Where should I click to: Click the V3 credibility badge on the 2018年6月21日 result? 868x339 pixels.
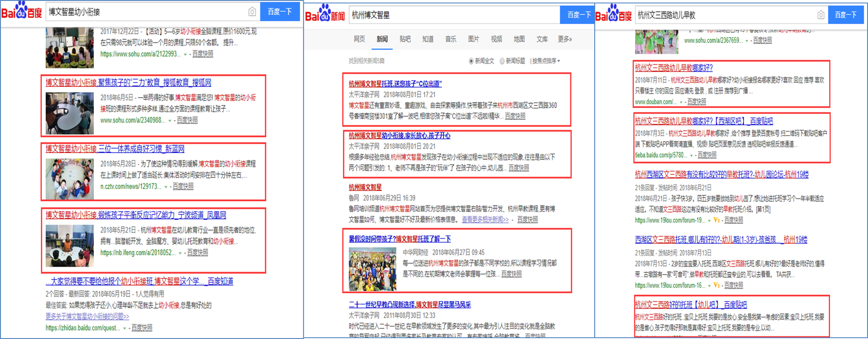[717, 220]
